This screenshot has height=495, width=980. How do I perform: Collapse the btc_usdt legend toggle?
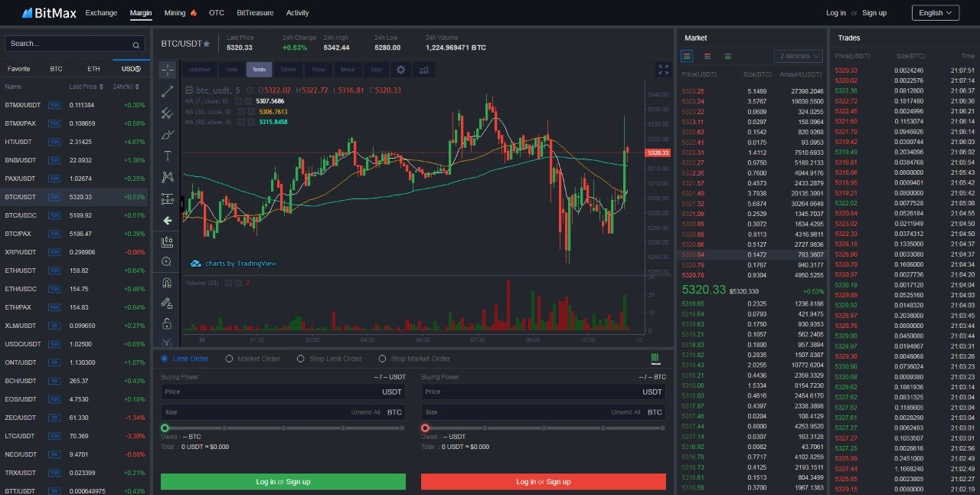coord(189,90)
